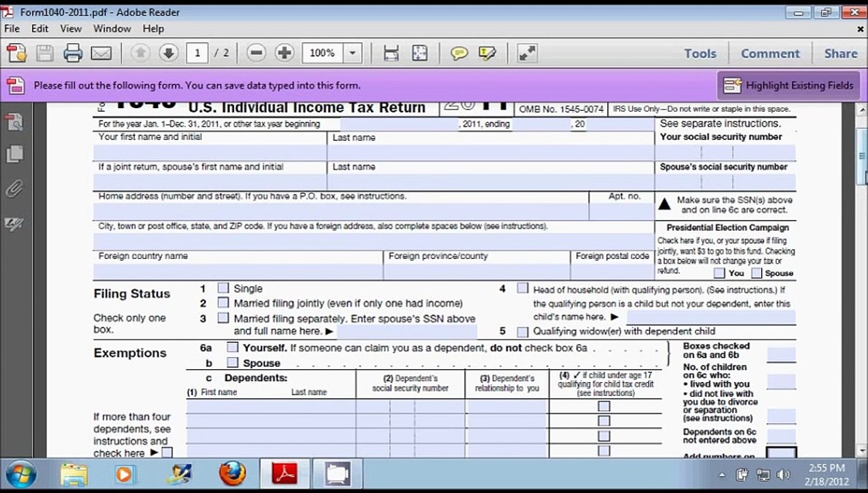868x493 pixels.
Task: Open the Windows Start menu
Action: [21, 474]
